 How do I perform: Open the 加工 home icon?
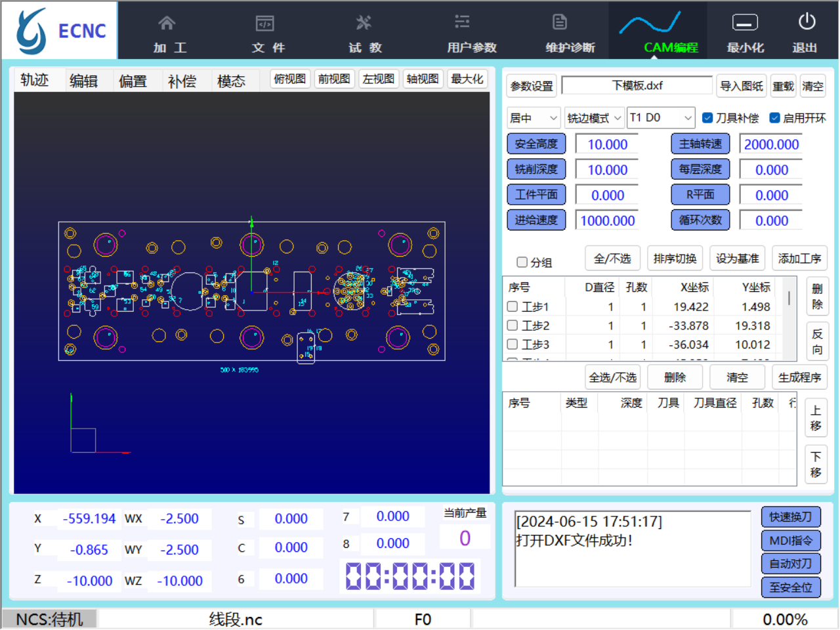pyautogui.click(x=167, y=24)
